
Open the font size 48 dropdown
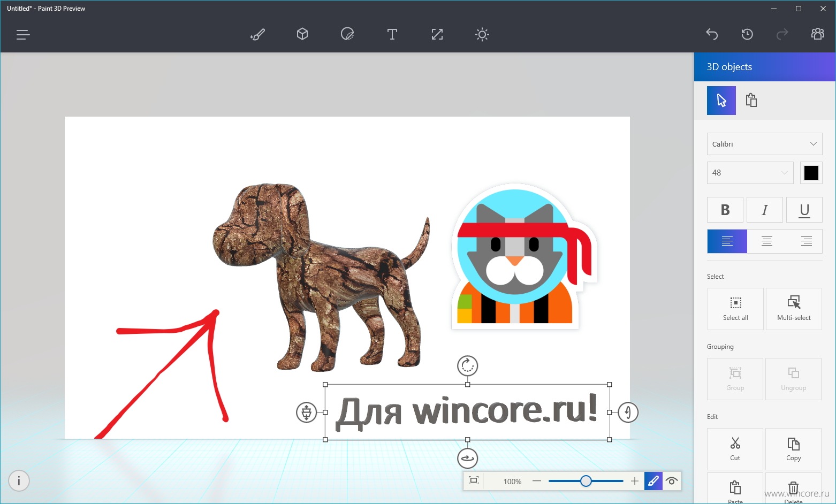pyautogui.click(x=750, y=173)
